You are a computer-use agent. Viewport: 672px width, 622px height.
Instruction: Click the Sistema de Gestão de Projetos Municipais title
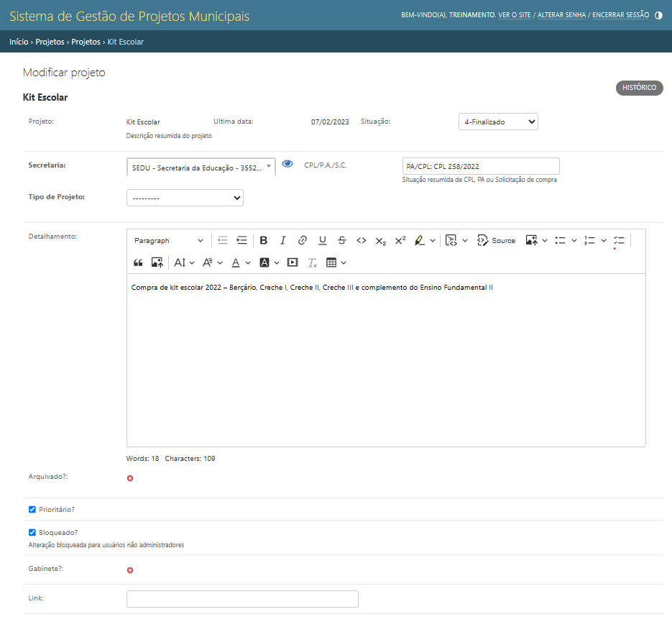point(129,17)
